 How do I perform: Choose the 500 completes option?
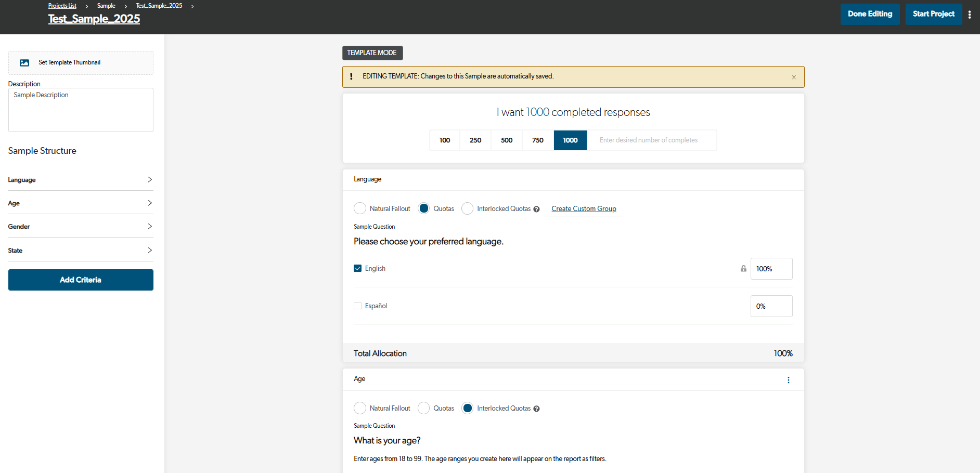[507, 140]
